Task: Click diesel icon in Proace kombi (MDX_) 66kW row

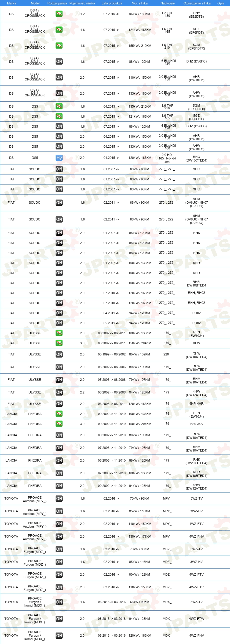Action: click(x=59, y=602)
